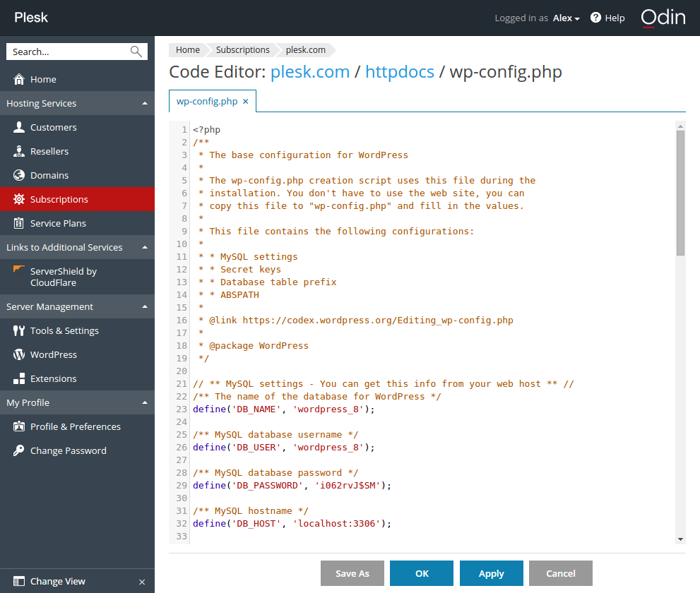Image resolution: width=700 pixels, height=593 pixels.
Task: Click the search magnifier icon
Action: (136, 52)
